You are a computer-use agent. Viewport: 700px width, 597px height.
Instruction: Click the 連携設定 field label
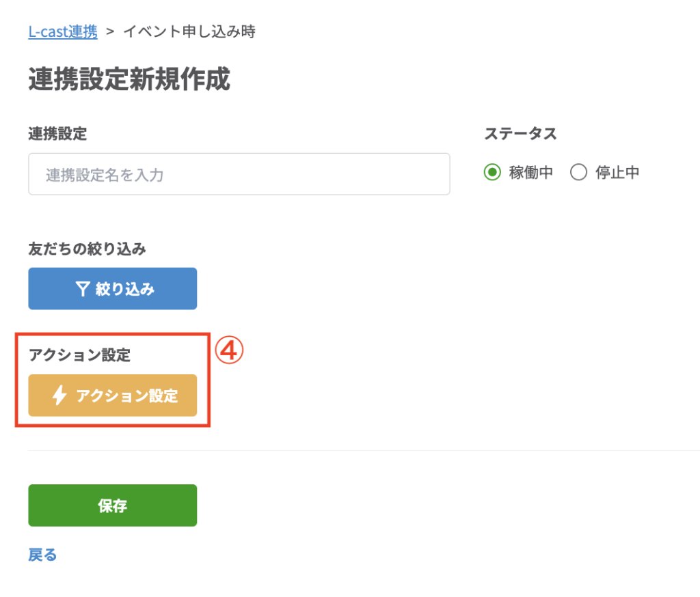(x=57, y=134)
